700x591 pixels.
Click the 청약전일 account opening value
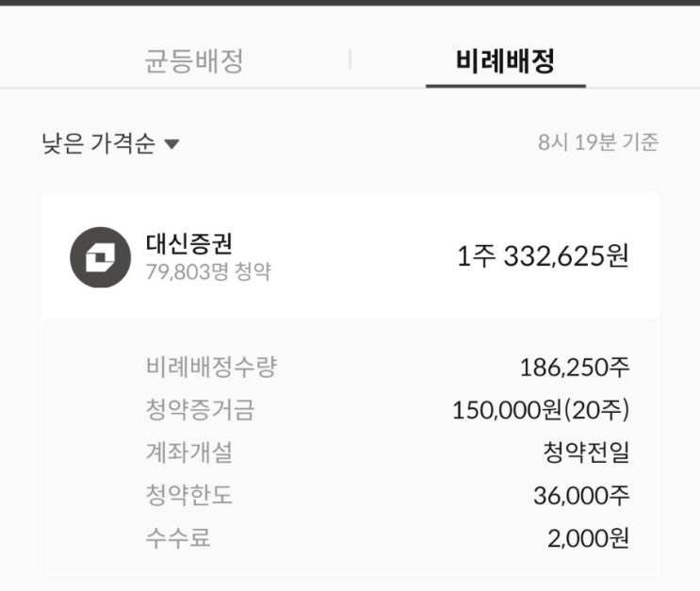click(586, 452)
